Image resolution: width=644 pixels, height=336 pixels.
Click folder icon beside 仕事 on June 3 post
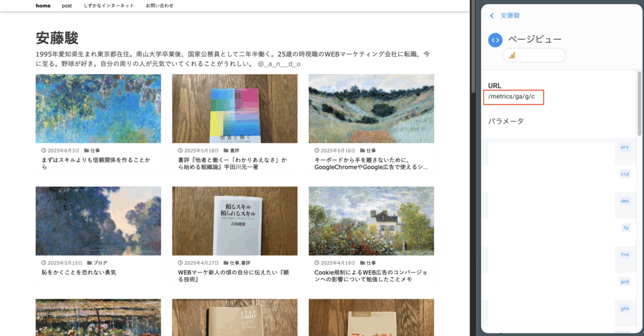point(86,151)
